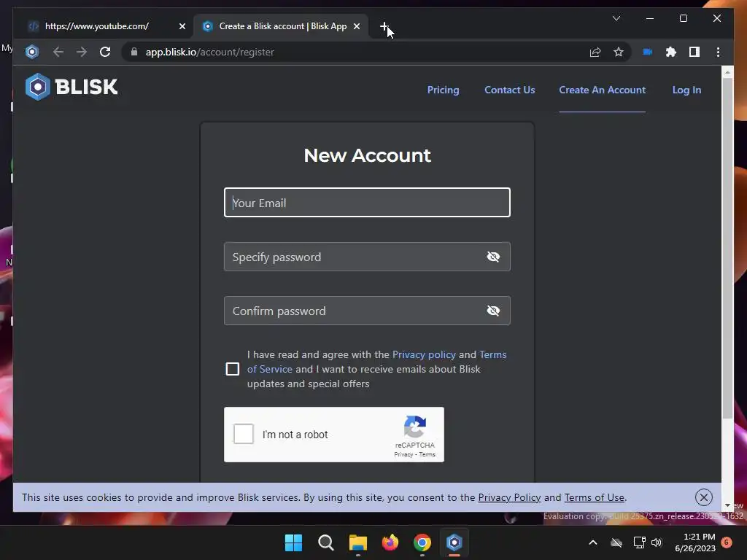Screen dimensions: 747x560
Task: Open Privacy Policy link in cookie banner
Action: (509, 497)
